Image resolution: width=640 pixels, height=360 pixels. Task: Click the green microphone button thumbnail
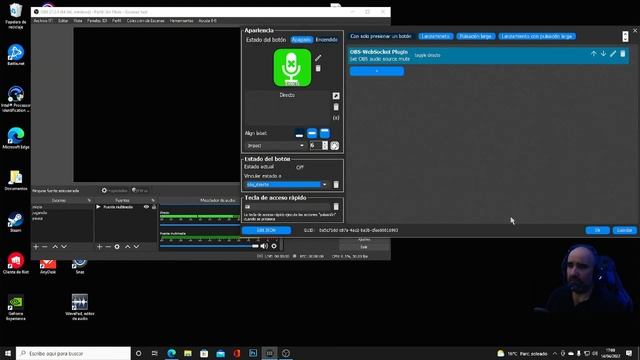point(292,67)
